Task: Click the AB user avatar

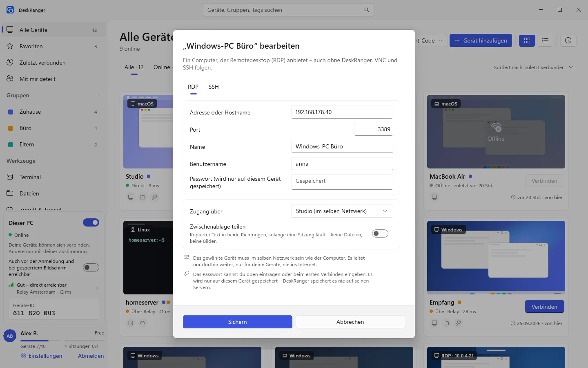Action: tap(10, 336)
